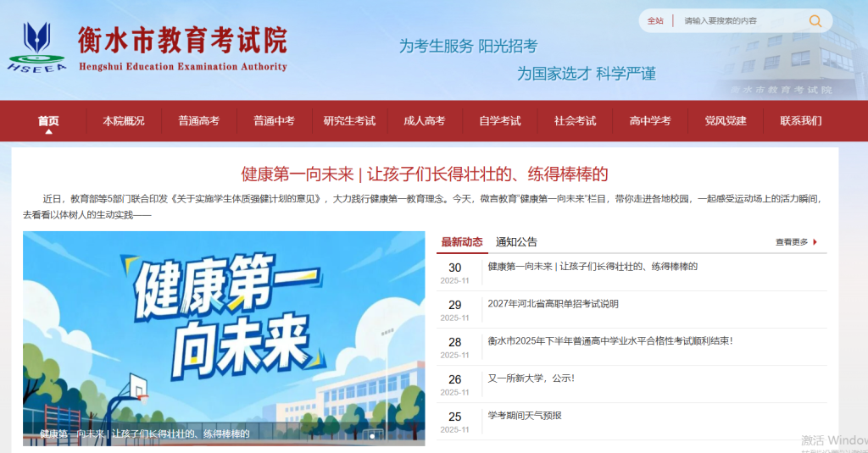The width and height of the screenshot is (868, 453).
Task: Open 高中学考 navigation item
Action: point(650,120)
